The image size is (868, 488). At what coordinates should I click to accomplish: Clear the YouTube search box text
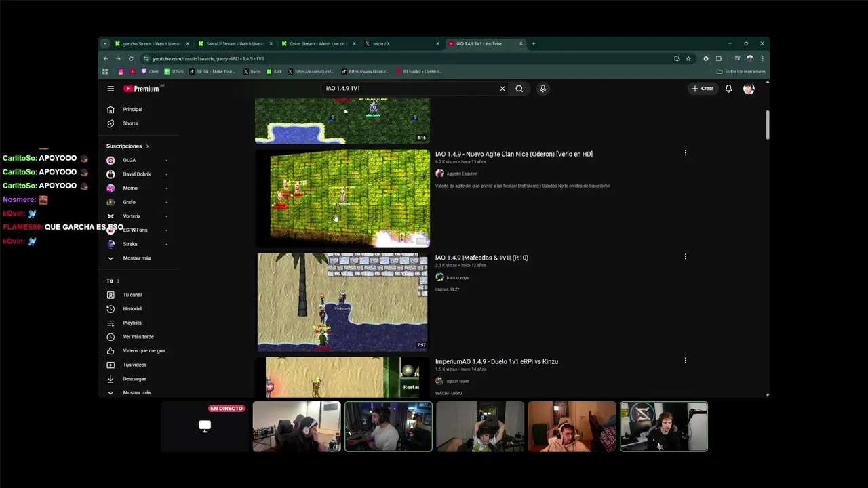(502, 89)
